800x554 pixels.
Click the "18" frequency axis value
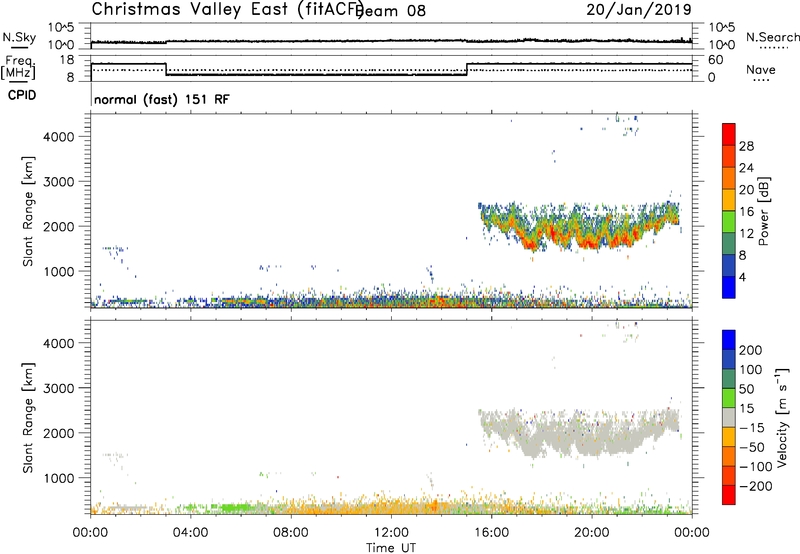coord(66,60)
